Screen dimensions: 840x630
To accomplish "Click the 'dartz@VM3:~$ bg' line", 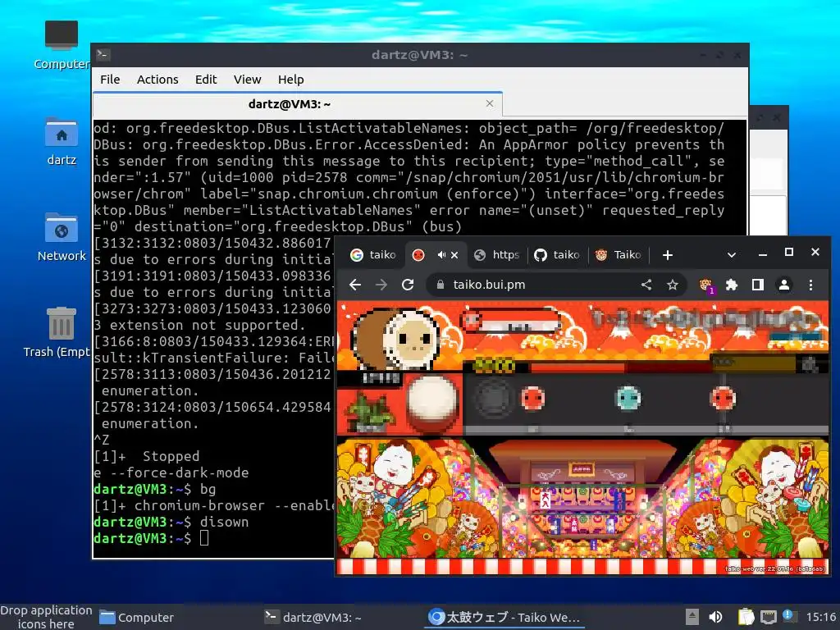I will [155, 489].
